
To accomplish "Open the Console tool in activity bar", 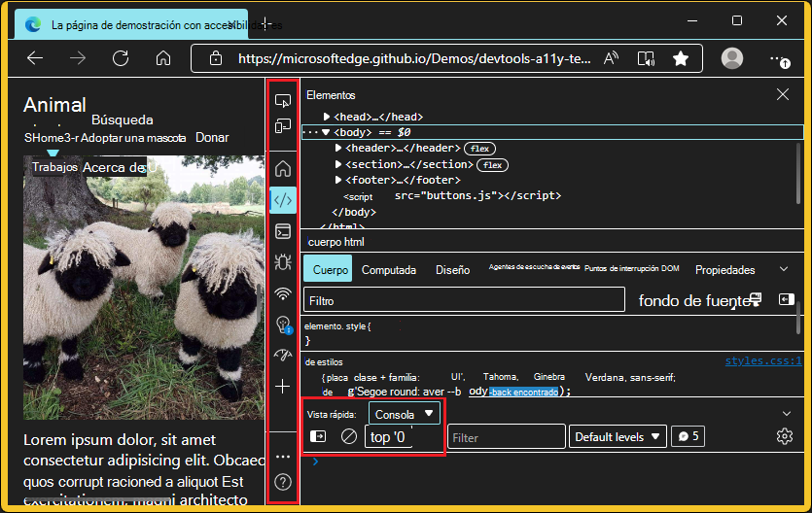I will 283,231.
